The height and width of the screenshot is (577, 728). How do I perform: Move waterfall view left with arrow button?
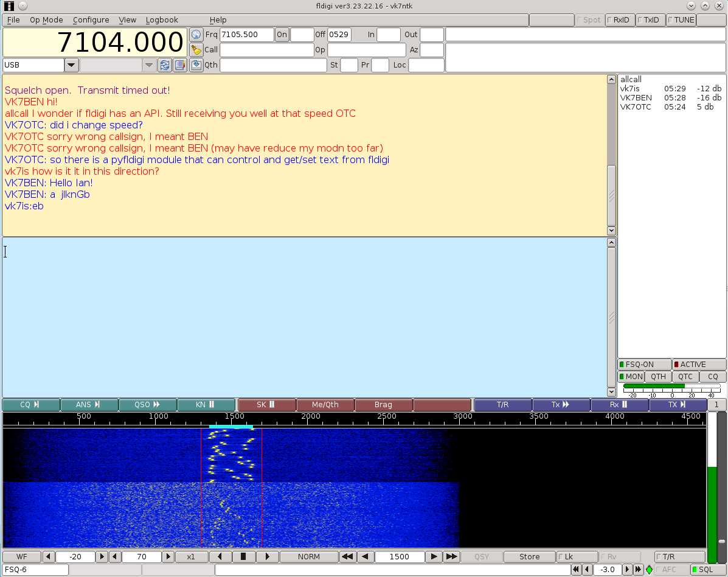[x=220, y=556]
